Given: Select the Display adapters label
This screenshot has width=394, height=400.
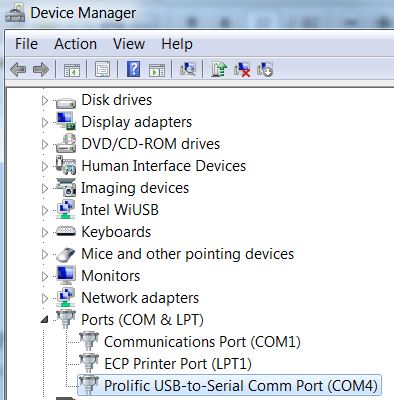Looking at the screenshot, I should (137, 122).
